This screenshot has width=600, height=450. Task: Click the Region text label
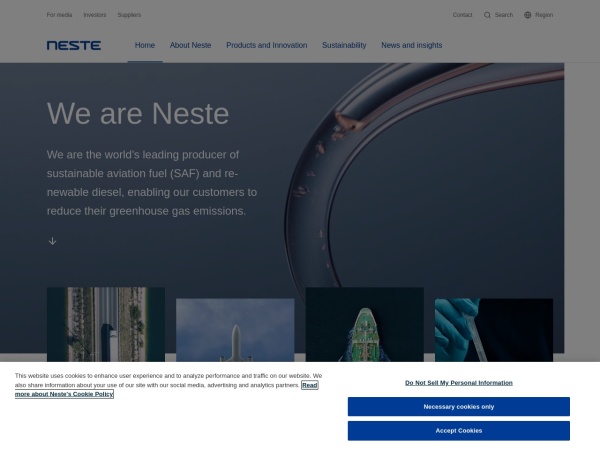(544, 15)
